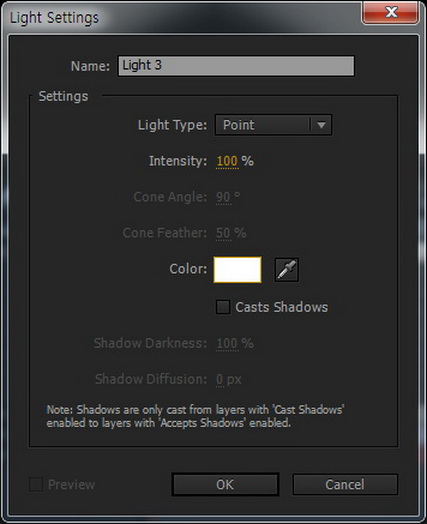Image resolution: width=427 pixels, height=524 pixels.
Task: Toggle the Preview checkbox
Action: (x=36, y=484)
